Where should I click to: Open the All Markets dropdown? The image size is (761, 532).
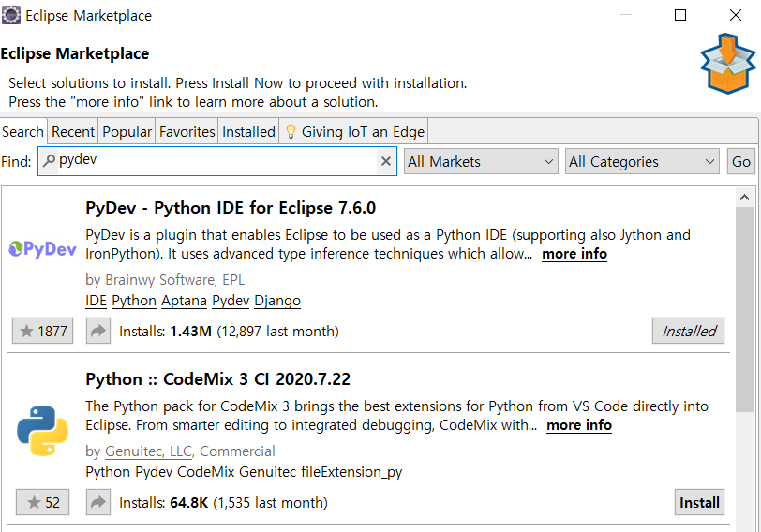pos(481,161)
